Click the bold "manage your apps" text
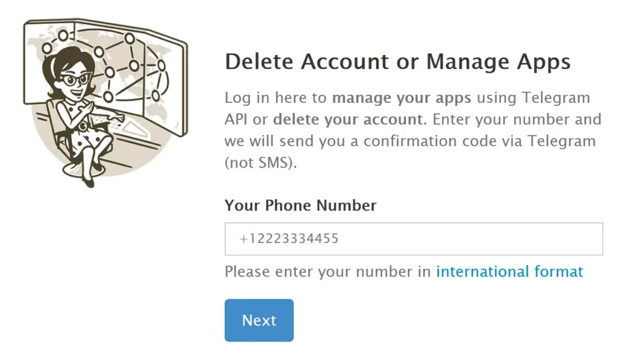627x364 pixels. pyautogui.click(x=402, y=97)
